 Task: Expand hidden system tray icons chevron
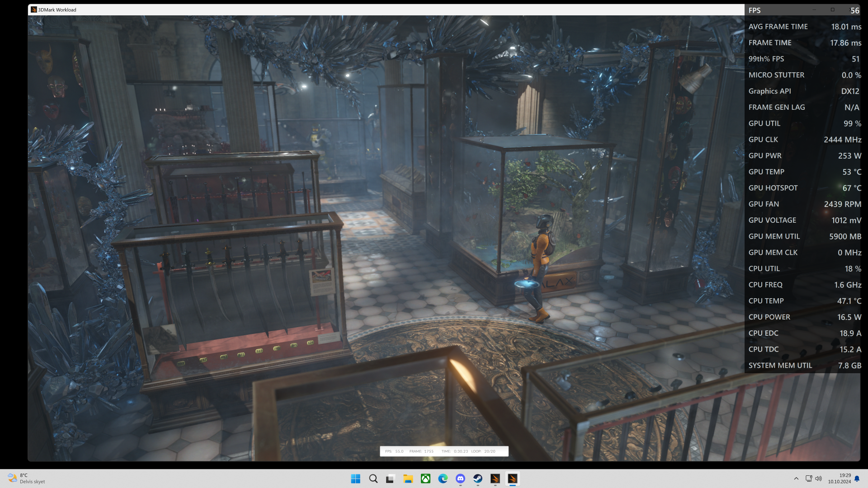(796, 479)
